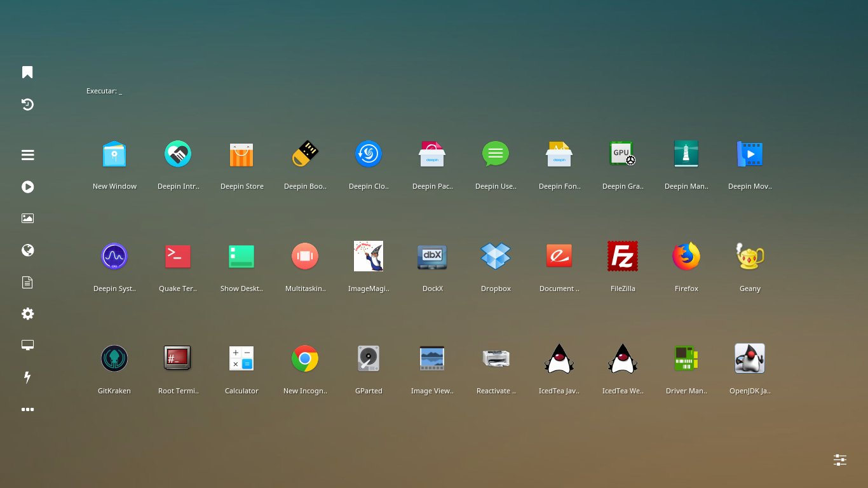The width and height of the screenshot is (868, 488).
Task: Select multimedia play category in sidebar
Action: tap(27, 187)
